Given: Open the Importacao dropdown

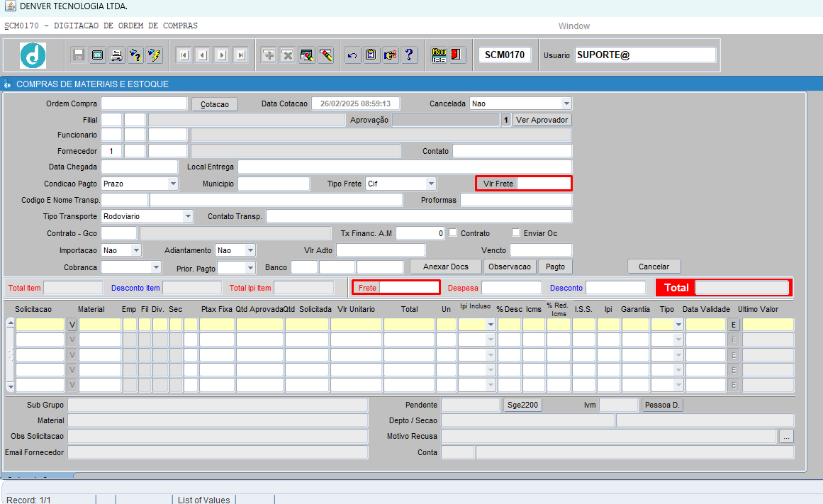Looking at the screenshot, I should coord(136,250).
